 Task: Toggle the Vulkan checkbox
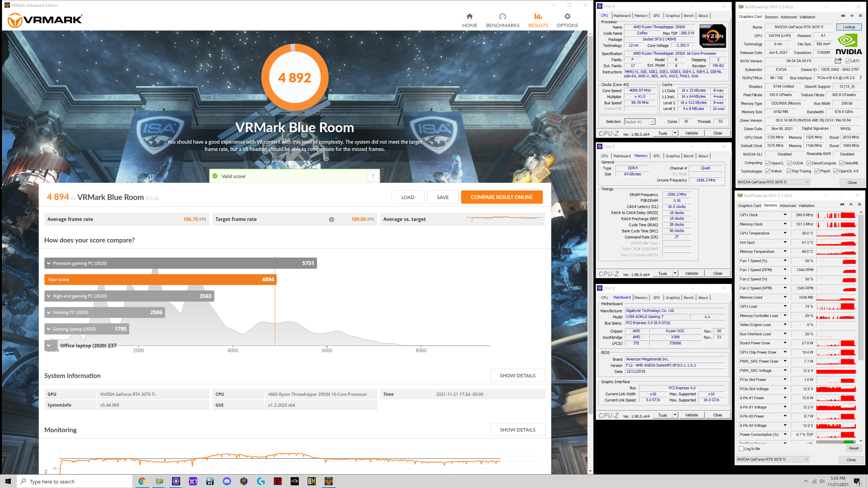pyautogui.click(x=768, y=171)
